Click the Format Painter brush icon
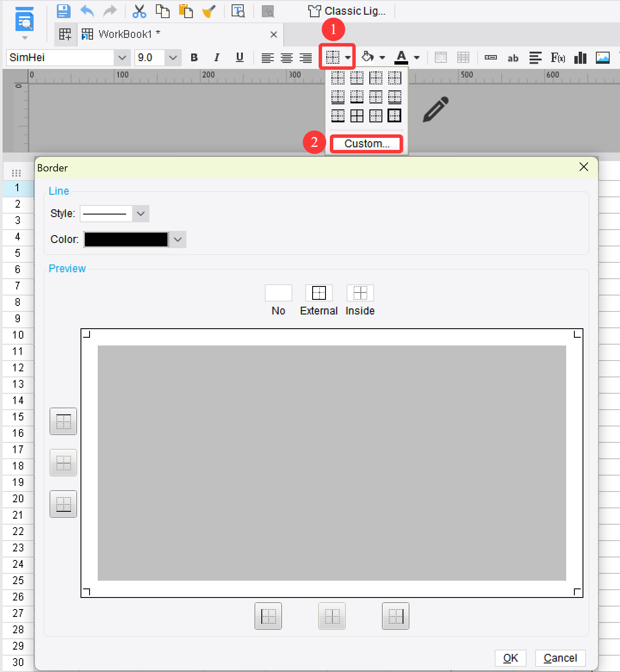Screen dimensions: 620x672 pos(208,11)
